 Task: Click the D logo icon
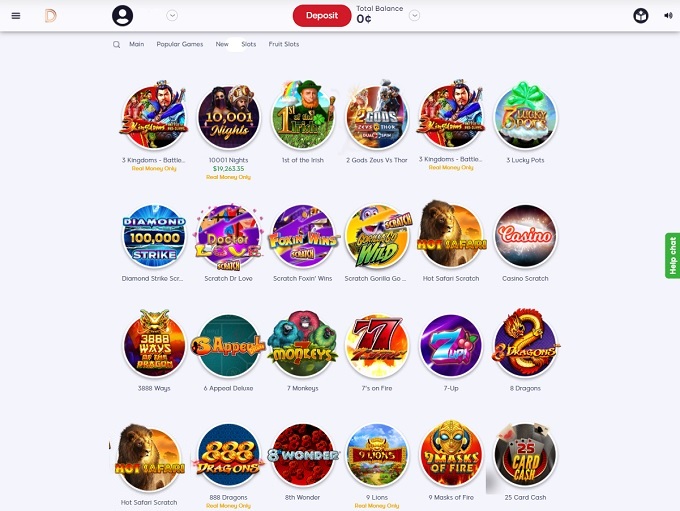coord(50,16)
